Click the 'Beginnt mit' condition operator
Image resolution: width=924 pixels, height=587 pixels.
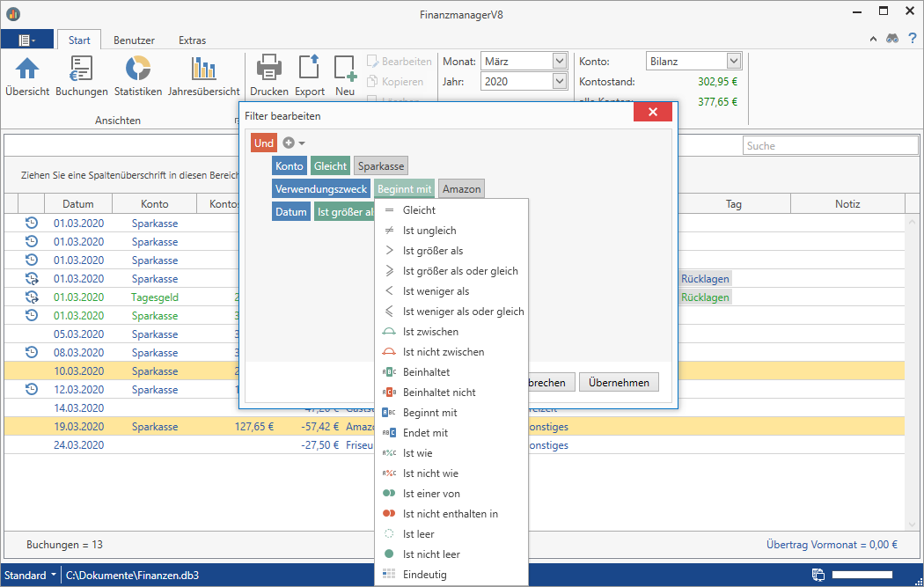point(404,188)
